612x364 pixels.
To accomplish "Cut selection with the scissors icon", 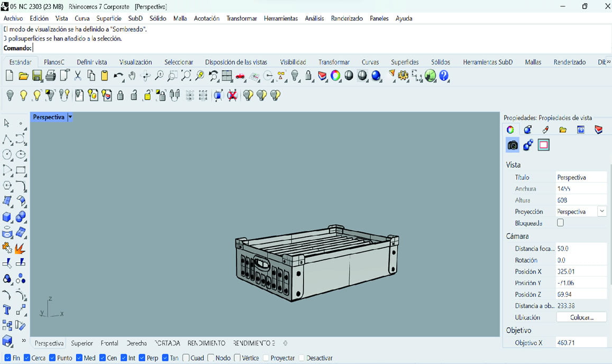I will (78, 75).
